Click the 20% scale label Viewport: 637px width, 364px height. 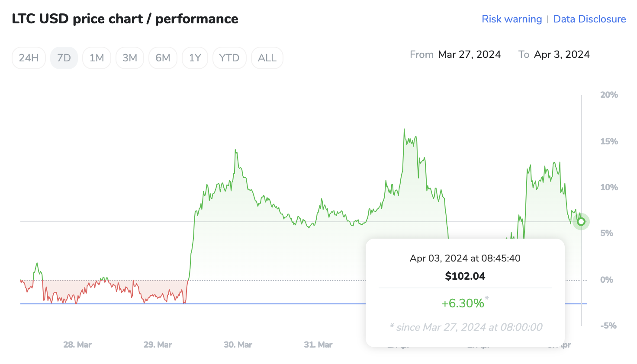[x=609, y=95]
